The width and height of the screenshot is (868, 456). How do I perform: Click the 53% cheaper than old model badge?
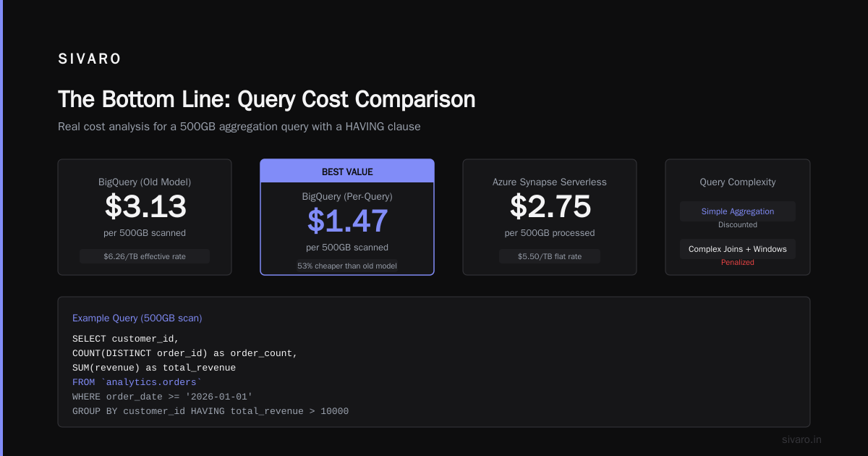point(347,266)
